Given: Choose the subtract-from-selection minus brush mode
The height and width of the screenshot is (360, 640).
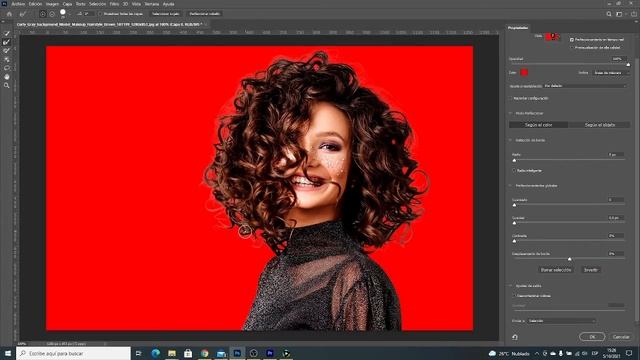Looking at the screenshot, I should (52, 14).
